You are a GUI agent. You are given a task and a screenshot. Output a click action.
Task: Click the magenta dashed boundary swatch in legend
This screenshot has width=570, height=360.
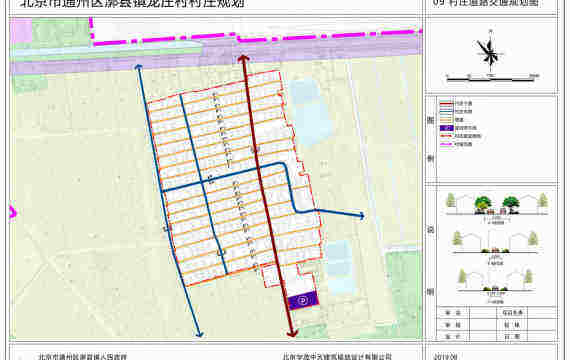(446, 144)
